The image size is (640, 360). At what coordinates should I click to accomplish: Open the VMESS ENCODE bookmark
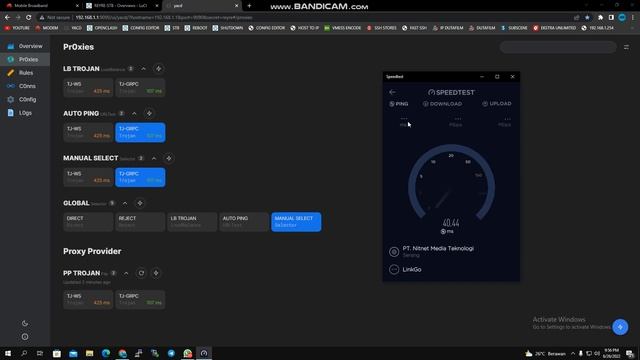[342, 28]
